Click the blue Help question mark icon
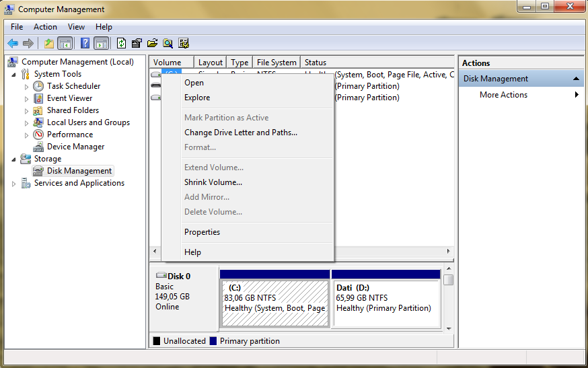The width and height of the screenshot is (588, 368). pos(85,43)
